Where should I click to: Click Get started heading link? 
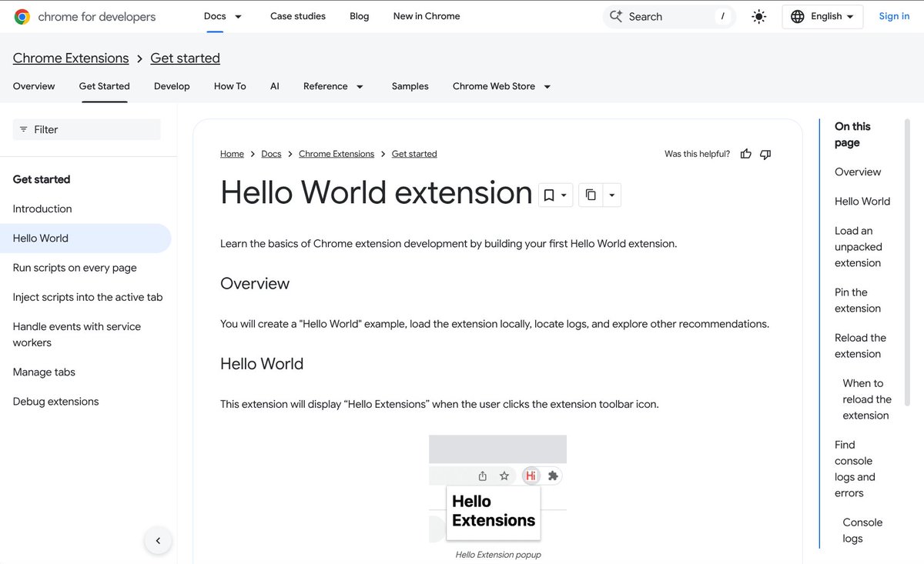tap(185, 58)
